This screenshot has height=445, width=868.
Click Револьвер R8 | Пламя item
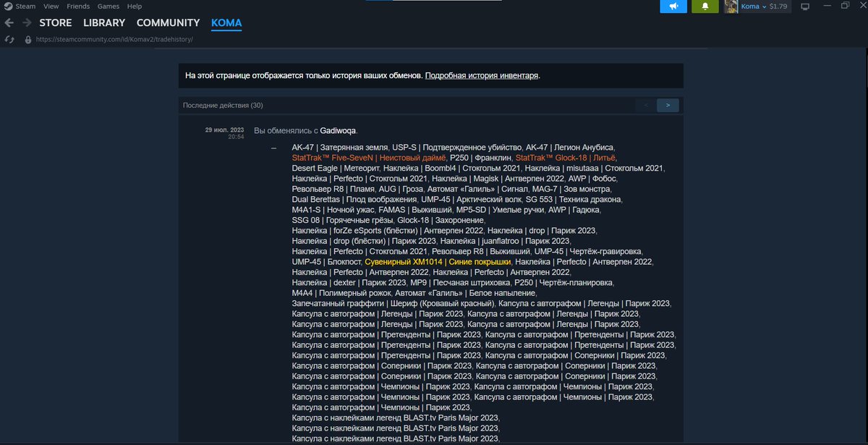333,189
